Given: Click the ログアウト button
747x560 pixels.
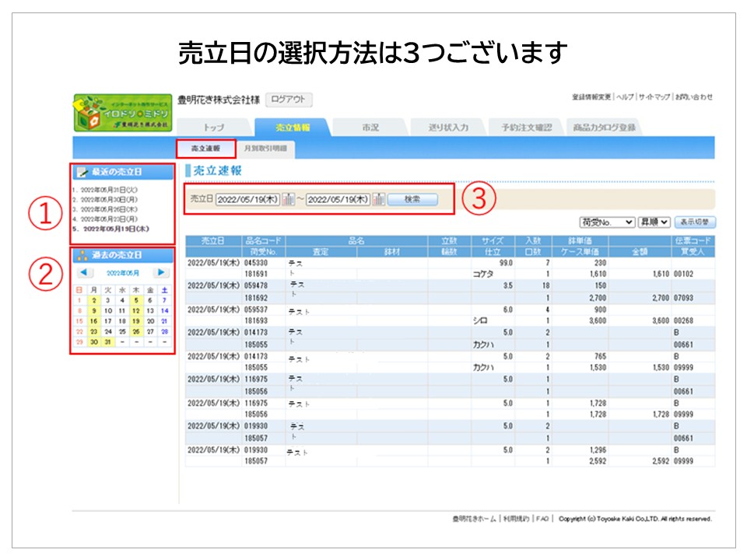Looking at the screenshot, I should click(x=289, y=100).
